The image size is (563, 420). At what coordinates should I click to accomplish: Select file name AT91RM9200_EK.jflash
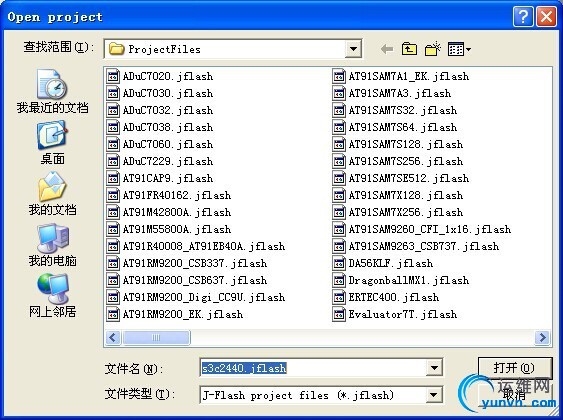point(183,314)
